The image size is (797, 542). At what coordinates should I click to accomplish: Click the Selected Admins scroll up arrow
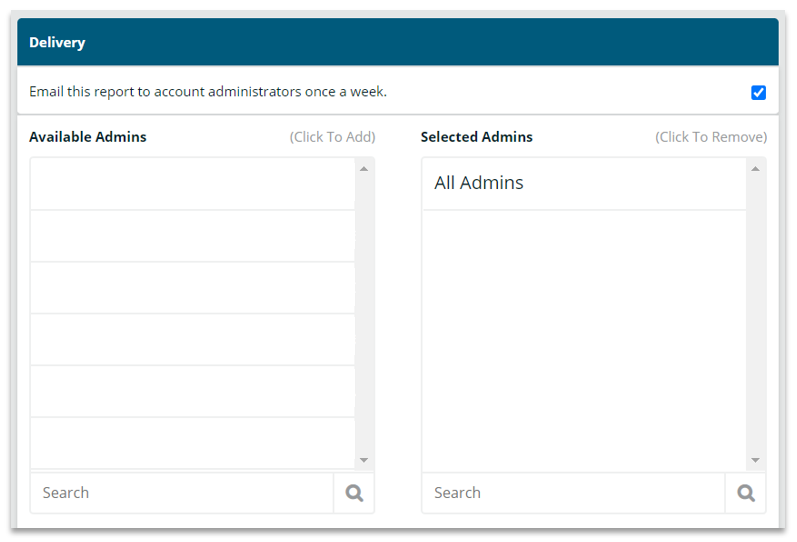pyautogui.click(x=755, y=169)
